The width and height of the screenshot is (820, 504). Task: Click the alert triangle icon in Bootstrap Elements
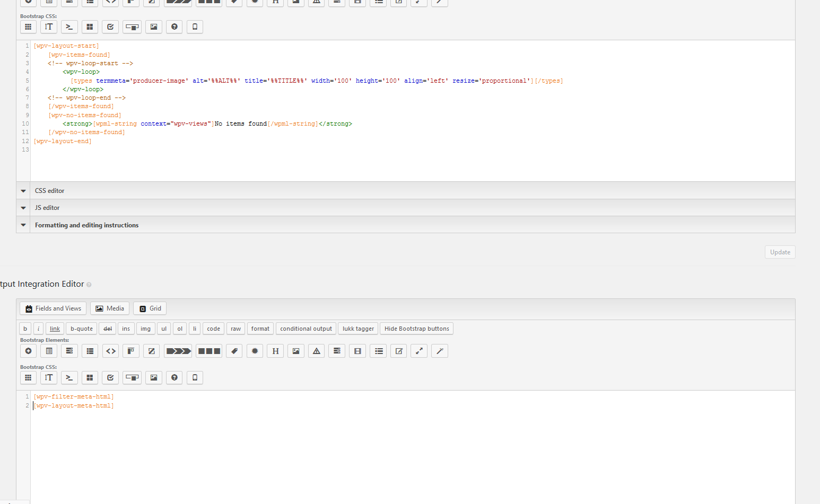tap(316, 351)
